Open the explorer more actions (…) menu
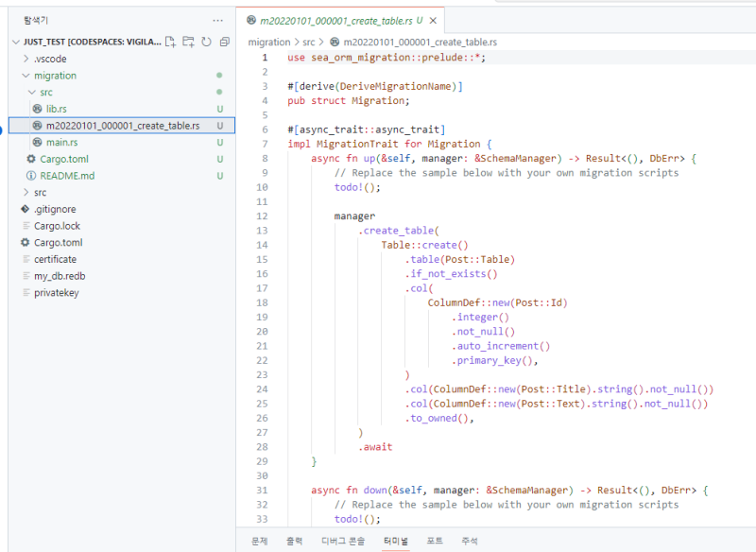 pyautogui.click(x=218, y=19)
